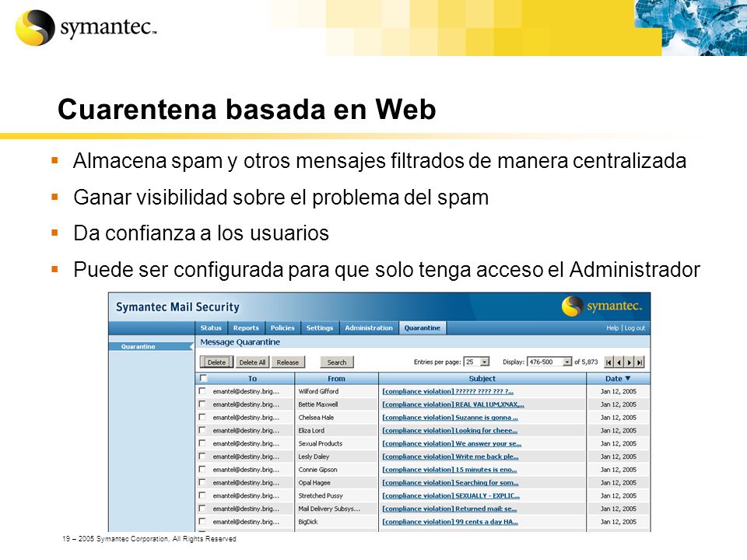Go to first page of quarantine results

coord(608,362)
